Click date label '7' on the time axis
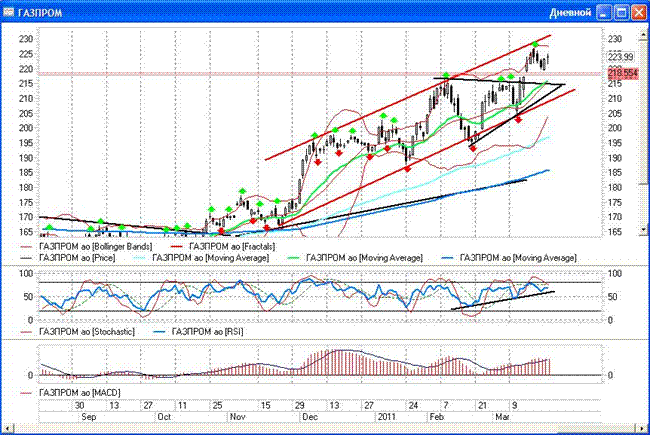The image size is (650, 435). 446,405
